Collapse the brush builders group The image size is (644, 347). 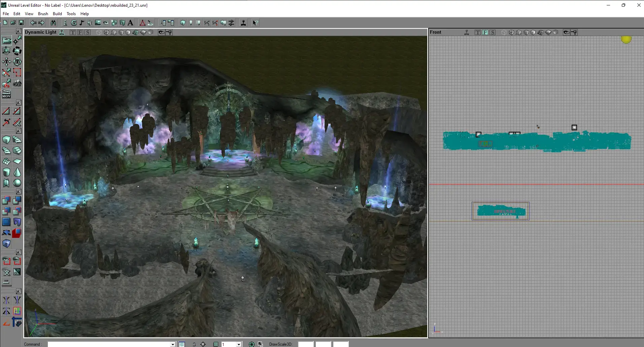click(19, 131)
